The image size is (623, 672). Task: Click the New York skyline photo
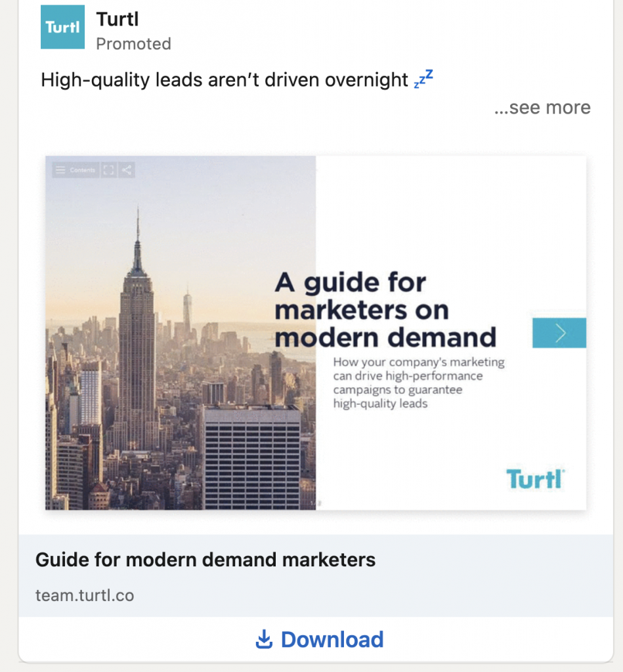click(181, 333)
